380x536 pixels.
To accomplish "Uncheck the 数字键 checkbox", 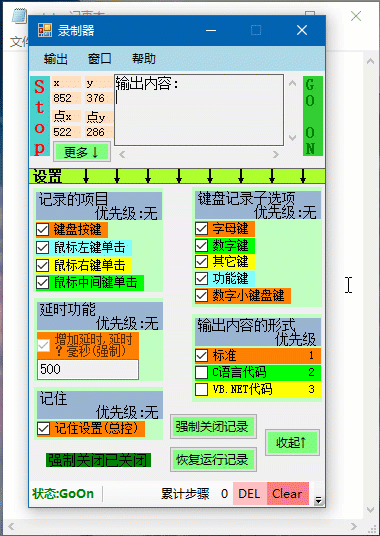I will click(x=202, y=245).
